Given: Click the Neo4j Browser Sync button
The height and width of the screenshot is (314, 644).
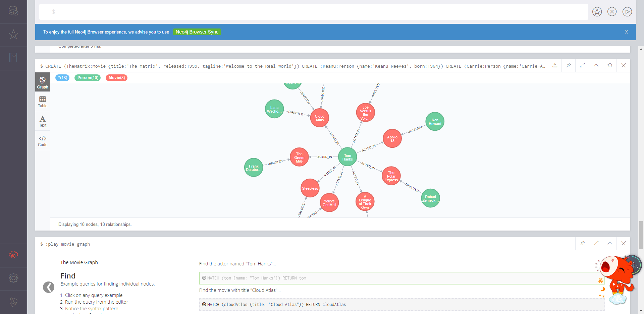Looking at the screenshot, I should pos(197,32).
